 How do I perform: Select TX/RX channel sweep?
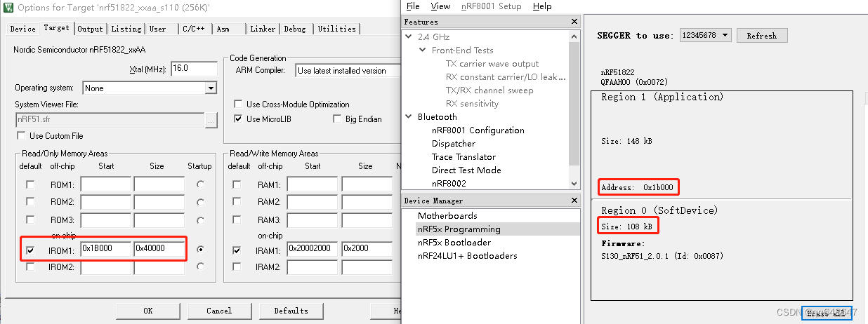(489, 90)
